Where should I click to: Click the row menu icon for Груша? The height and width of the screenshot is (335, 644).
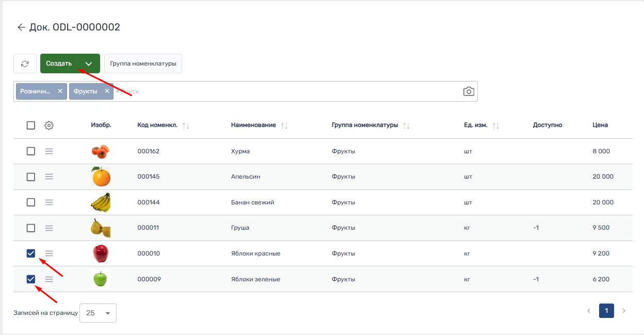(x=49, y=228)
